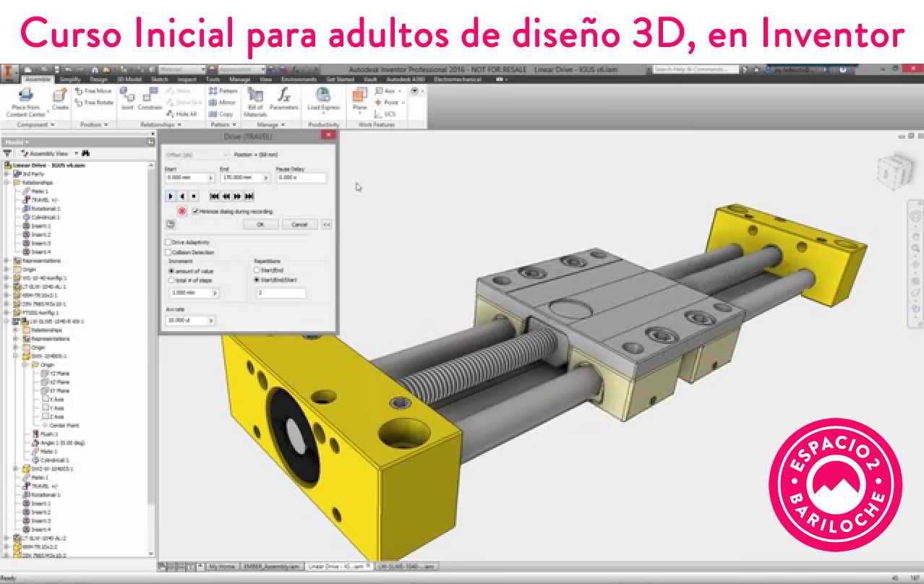Screen dimensions: 924x584
Task: Expand the 3rd Party node
Action: (7, 173)
